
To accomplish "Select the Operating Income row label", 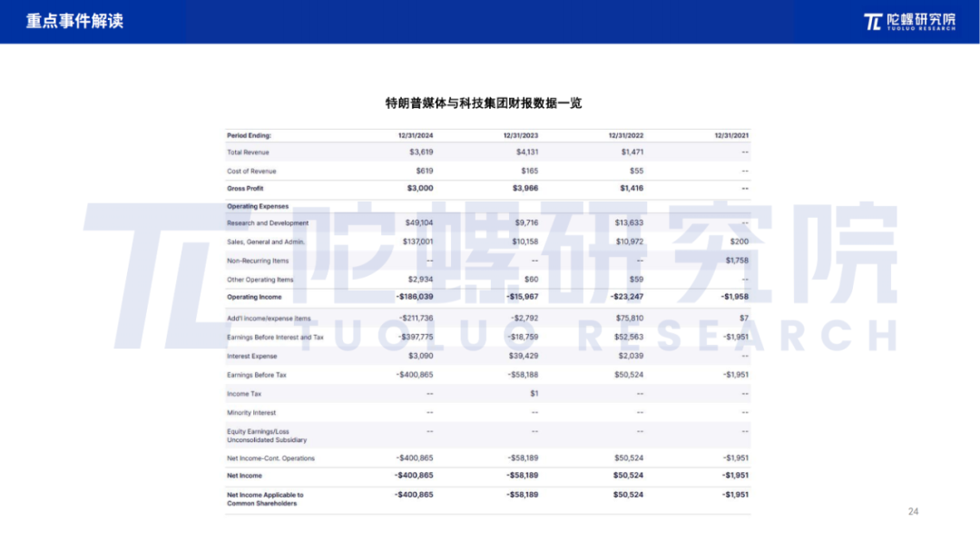I will click(254, 297).
